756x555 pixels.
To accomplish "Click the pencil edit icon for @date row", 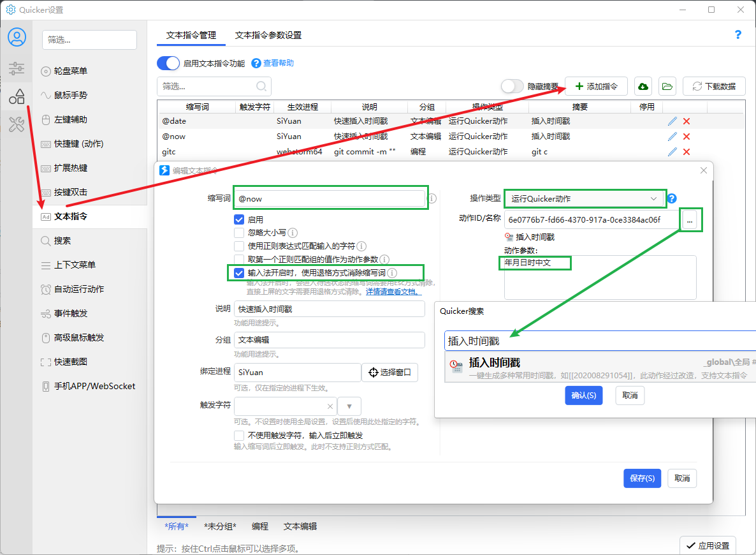I will [x=672, y=121].
